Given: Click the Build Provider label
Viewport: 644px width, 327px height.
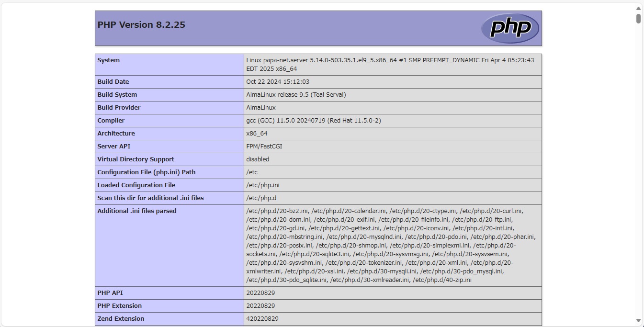Looking at the screenshot, I should (119, 108).
